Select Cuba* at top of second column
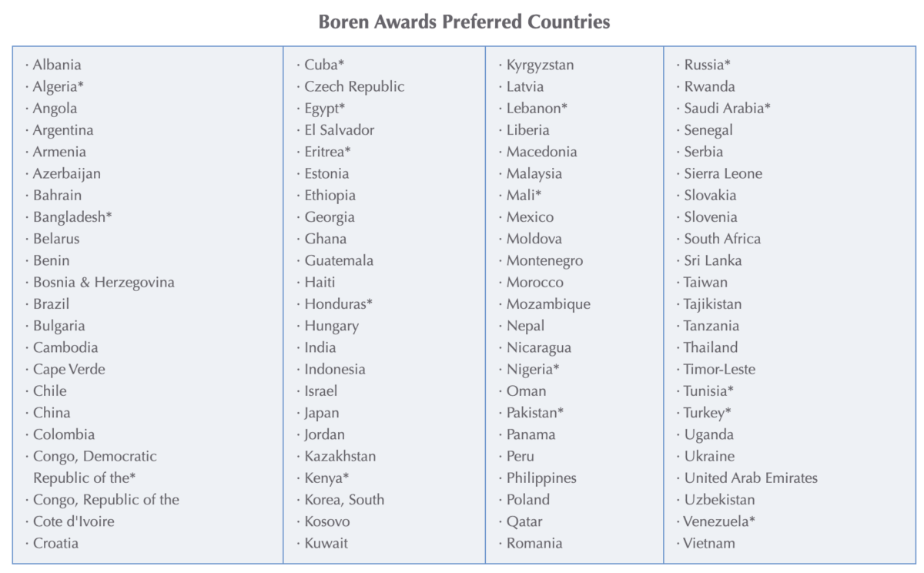The image size is (924, 573). pos(324,65)
